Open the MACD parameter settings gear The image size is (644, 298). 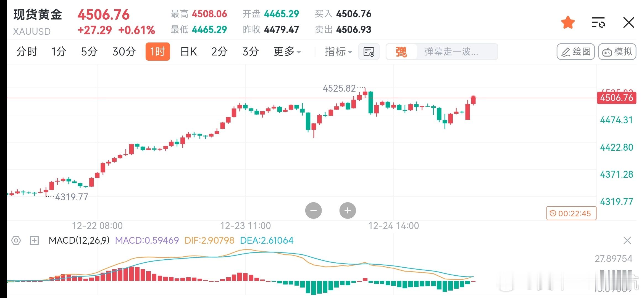click(16, 241)
